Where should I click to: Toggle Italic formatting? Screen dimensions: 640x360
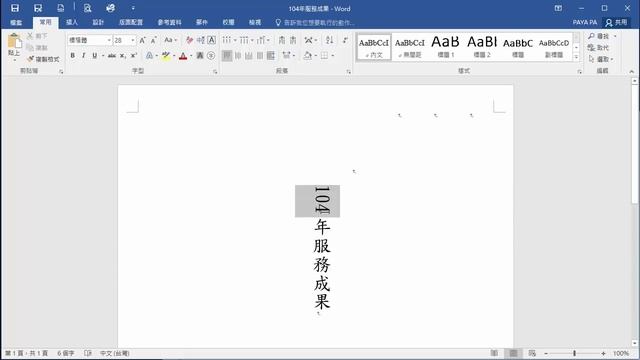coord(84,56)
